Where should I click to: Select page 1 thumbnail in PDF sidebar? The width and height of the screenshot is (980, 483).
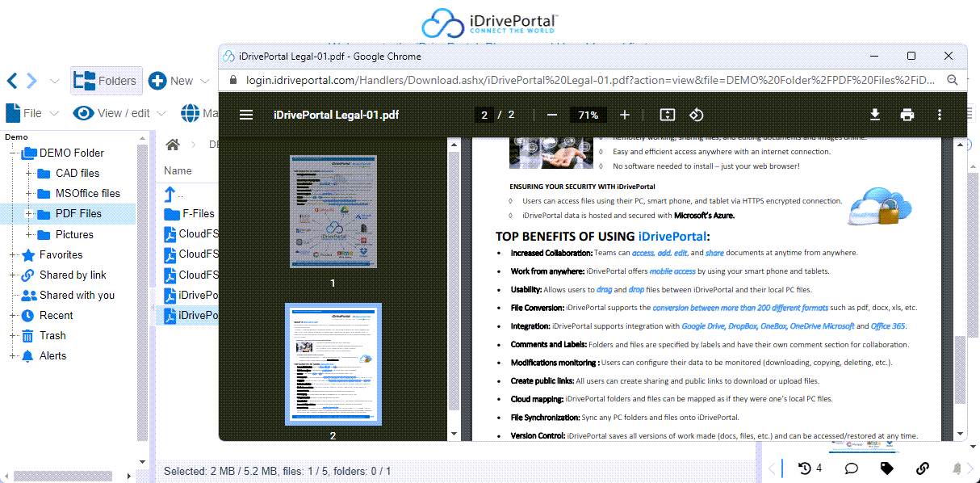(333, 212)
